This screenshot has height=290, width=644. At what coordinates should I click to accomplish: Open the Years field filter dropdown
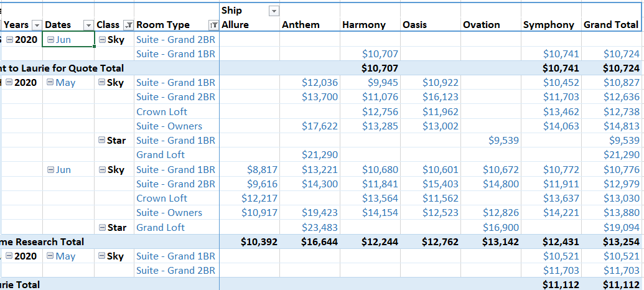37,26
